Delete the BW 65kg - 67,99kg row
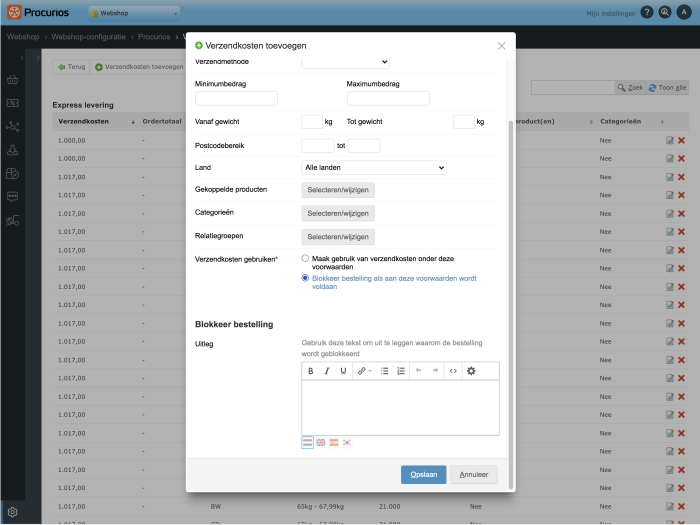The image size is (700, 525). (681, 507)
